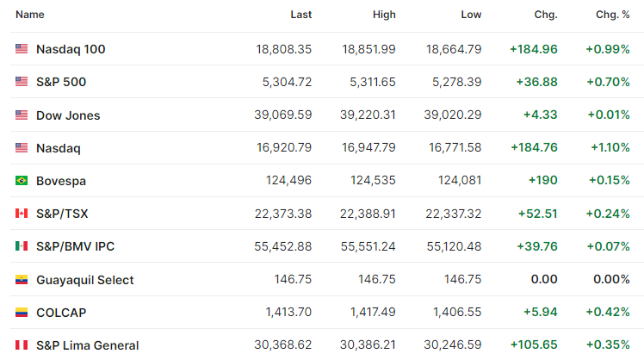Open the Dow Jones index page
Screen dimensions: 644x360
tap(68, 115)
